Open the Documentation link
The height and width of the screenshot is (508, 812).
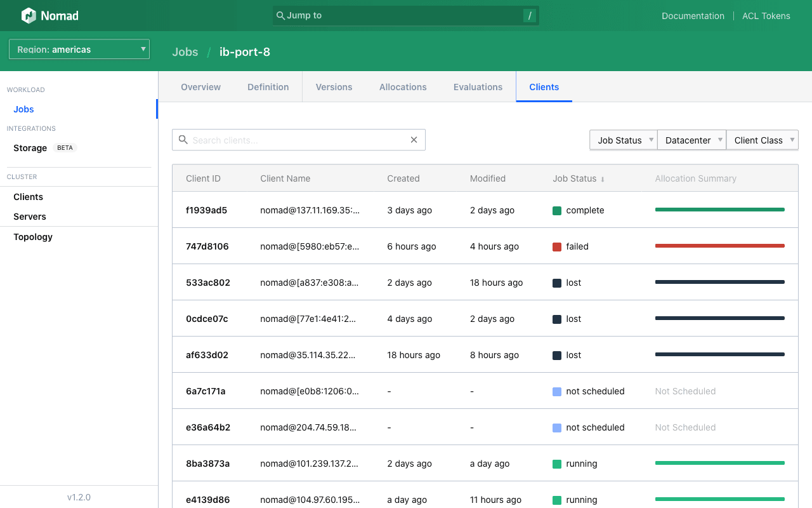(x=693, y=15)
